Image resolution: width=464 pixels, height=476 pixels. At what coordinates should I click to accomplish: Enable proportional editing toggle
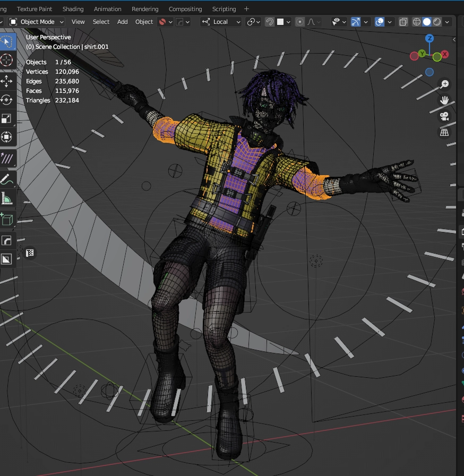tap(300, 22)
